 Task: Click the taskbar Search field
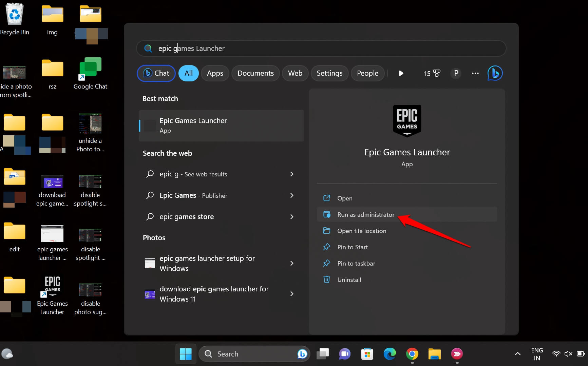tap(254, 353)
